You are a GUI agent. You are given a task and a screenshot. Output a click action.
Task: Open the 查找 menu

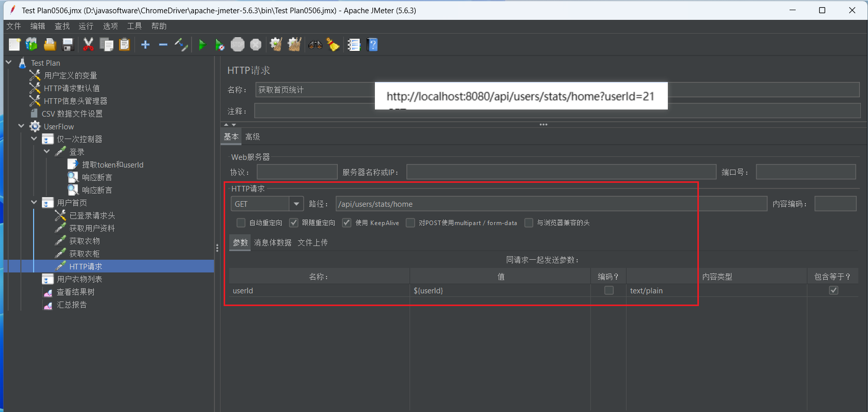pos(62,26)
